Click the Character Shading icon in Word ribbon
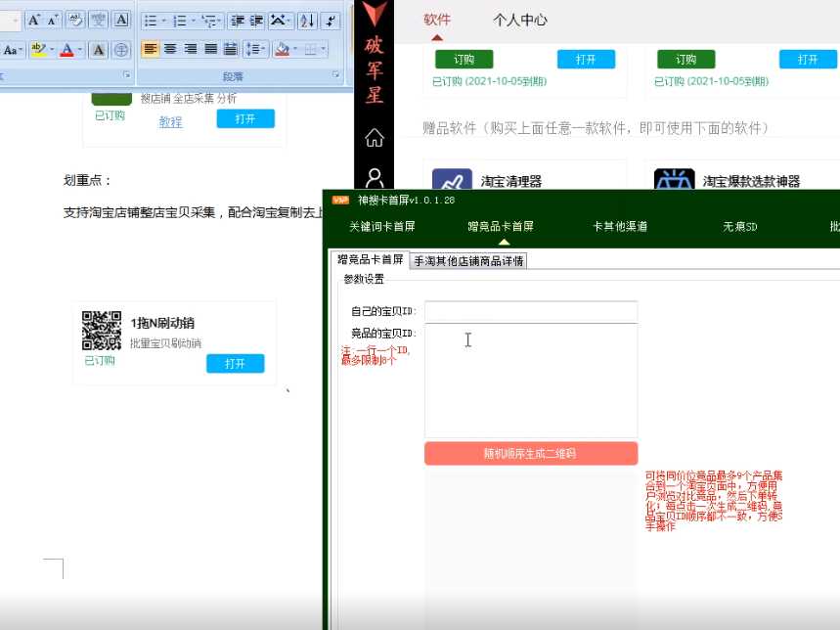The height and width of the screenshot is (630, 840). pos(99,50)
